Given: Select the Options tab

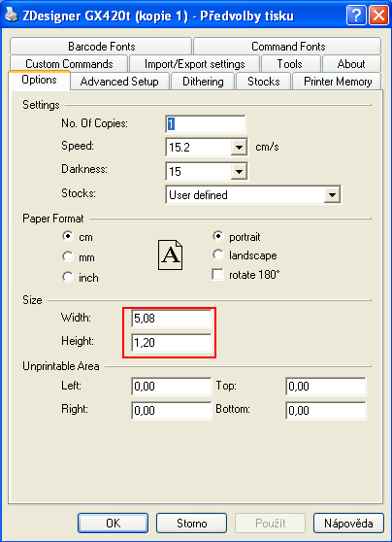Looking at the screenshot, I should (x=39, y=80).
